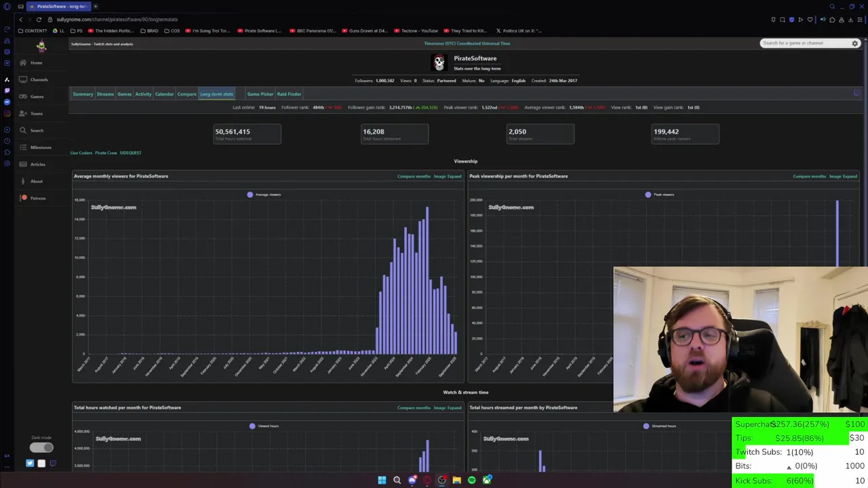
Task: Open the CONTENT? bookmarks folder
Action: tap(33, 30)
